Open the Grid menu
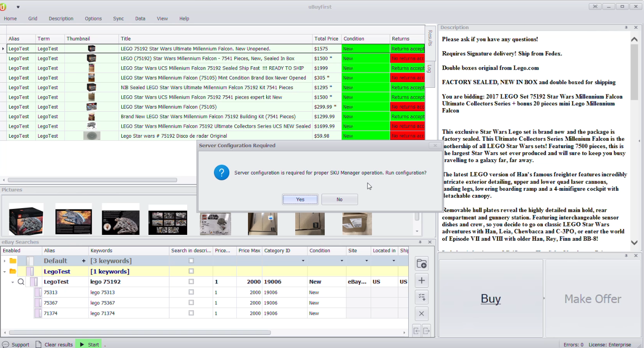Screen dimensions: 644x348 33,19
